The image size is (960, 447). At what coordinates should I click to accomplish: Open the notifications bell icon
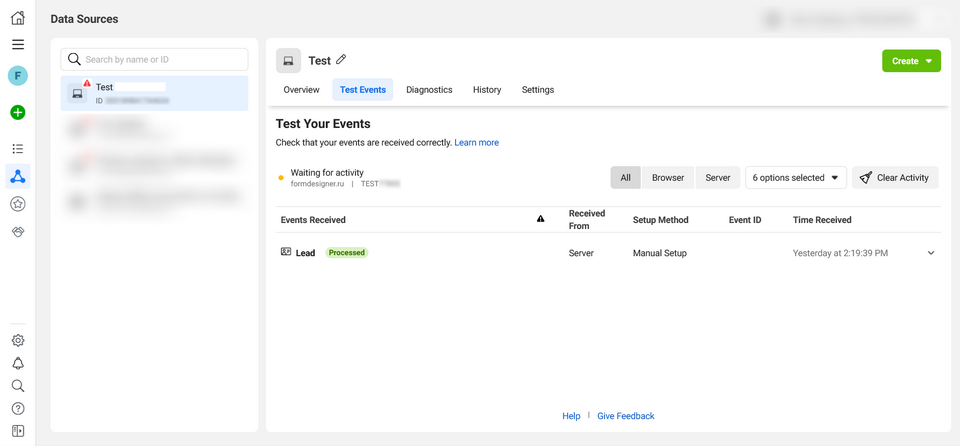coord(18,363)
